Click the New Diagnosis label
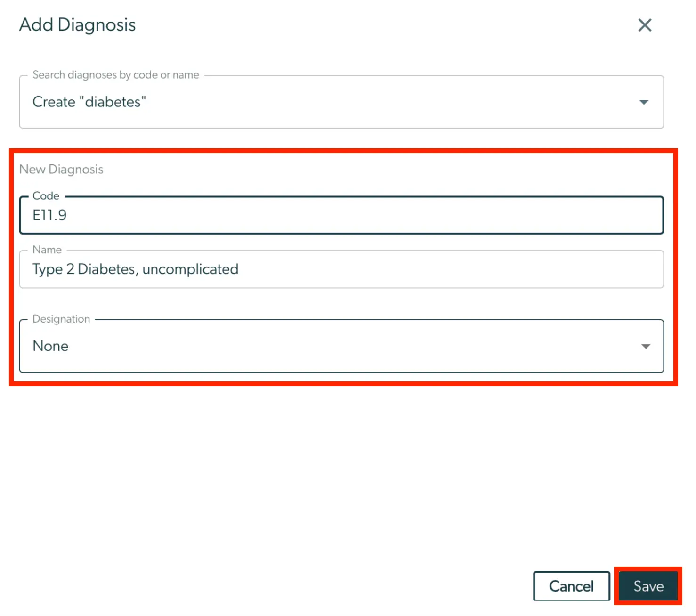 pyautogui.click(x=61, y=169)
